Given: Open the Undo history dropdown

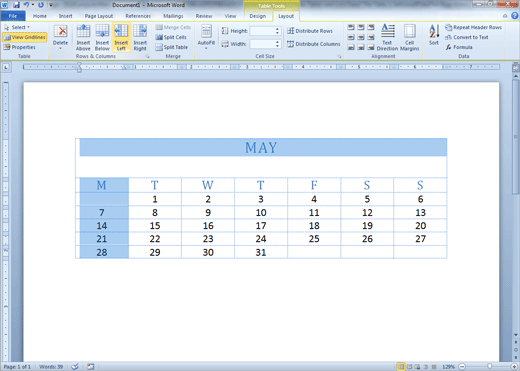Looking at the screenshot, I should pos(33,5).
